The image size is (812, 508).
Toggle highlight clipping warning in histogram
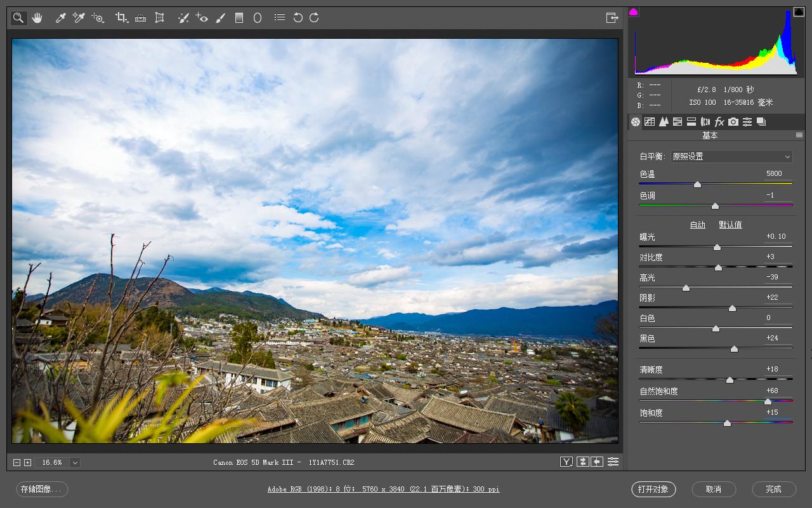799,12
